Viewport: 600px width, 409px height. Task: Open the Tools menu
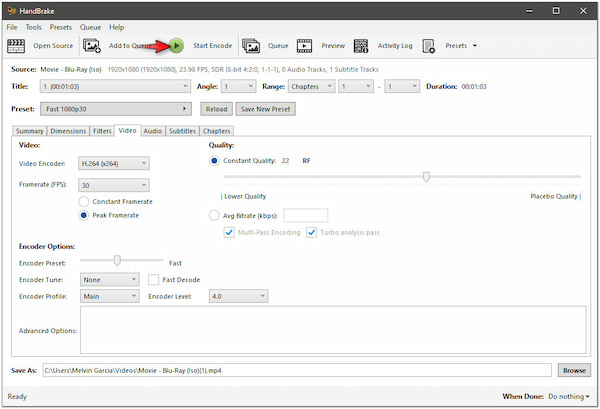click(34, 27)
